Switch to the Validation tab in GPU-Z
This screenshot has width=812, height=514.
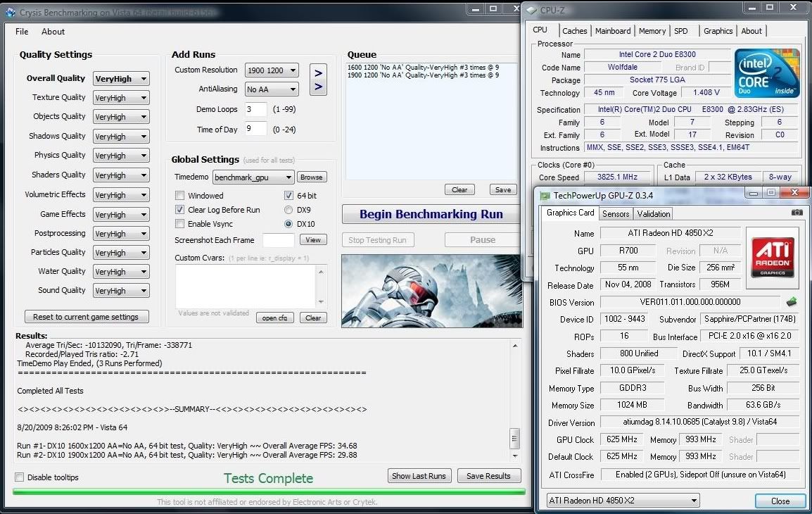tap(653, 213)
